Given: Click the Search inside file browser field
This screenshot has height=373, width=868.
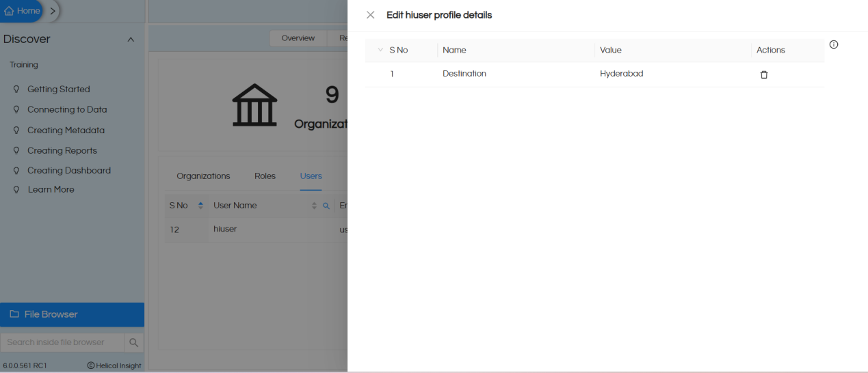Looking at the screenshot, I should tap(62, 342).
